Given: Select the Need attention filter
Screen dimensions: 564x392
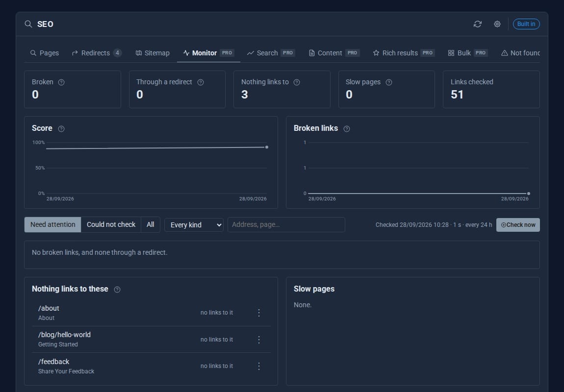Looking at the screenshot, I should [x=53, y=224].
